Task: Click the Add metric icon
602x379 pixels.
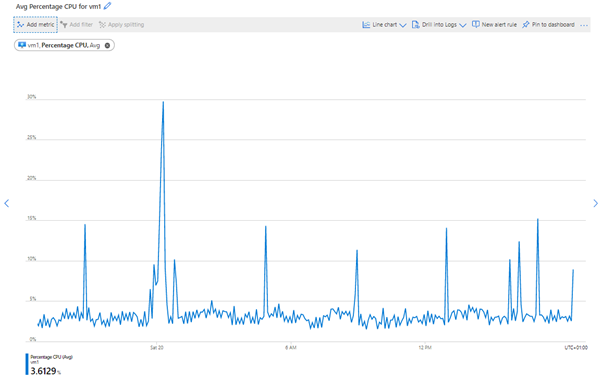Action: (x=20, y=25)
